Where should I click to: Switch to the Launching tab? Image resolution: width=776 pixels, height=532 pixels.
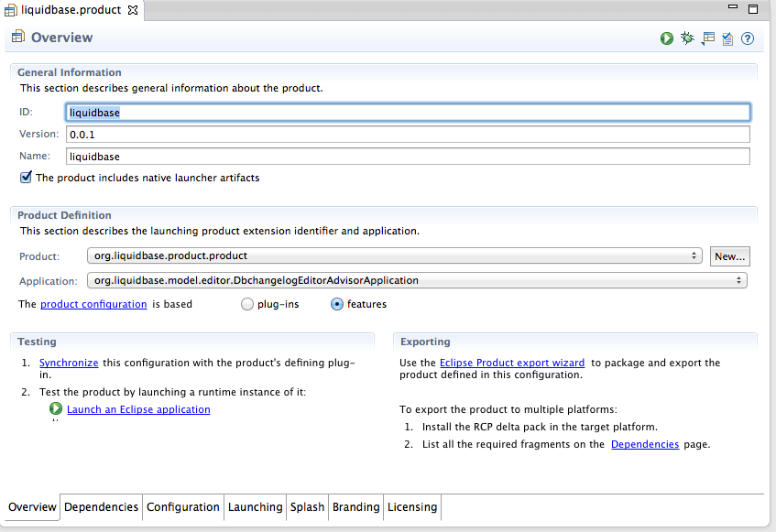pyautogui.click(x=255, y=507)
